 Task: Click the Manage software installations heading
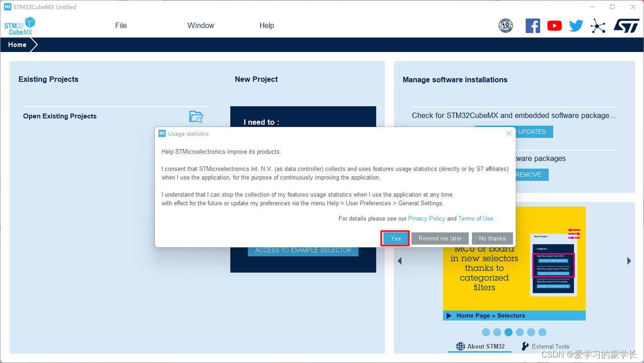tap(455, 80)
